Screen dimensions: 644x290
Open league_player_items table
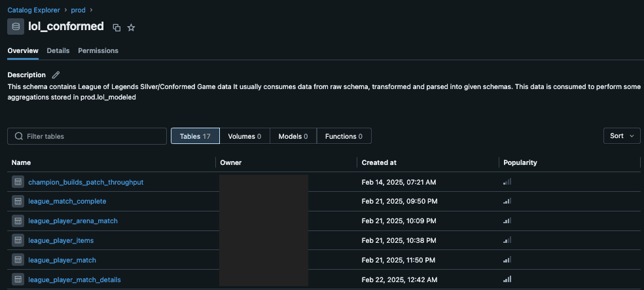(x=61, y=240)
